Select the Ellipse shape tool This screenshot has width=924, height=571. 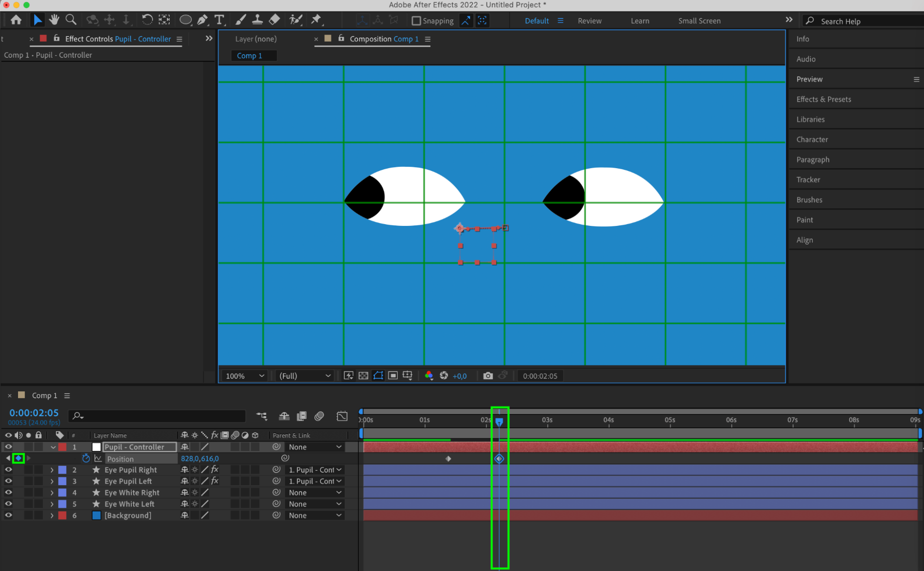coord(185,20)
